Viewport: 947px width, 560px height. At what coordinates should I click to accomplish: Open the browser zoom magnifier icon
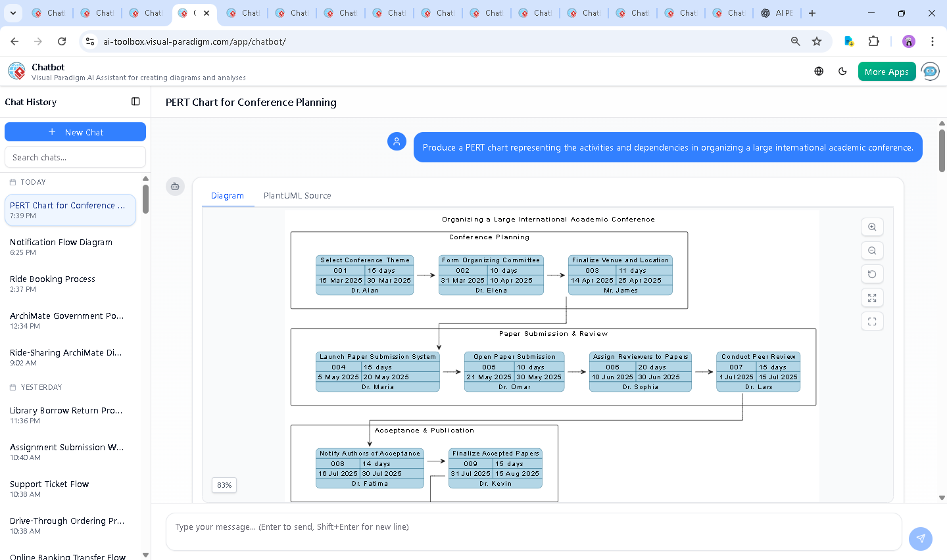tap(796, 41)
